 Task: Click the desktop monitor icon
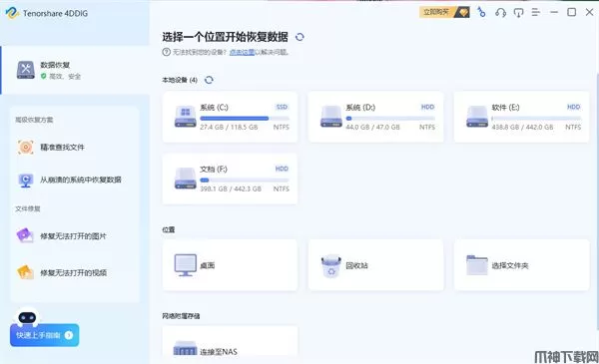pos(186,265)
